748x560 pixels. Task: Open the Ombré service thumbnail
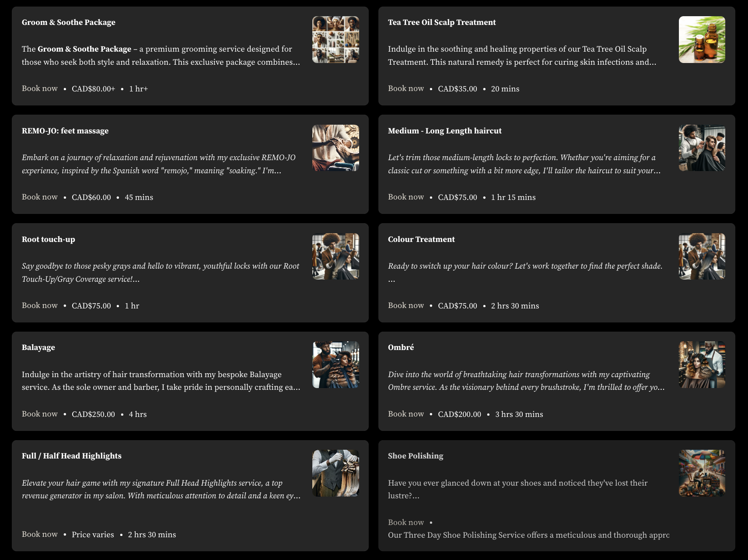[x=702, y=364]
